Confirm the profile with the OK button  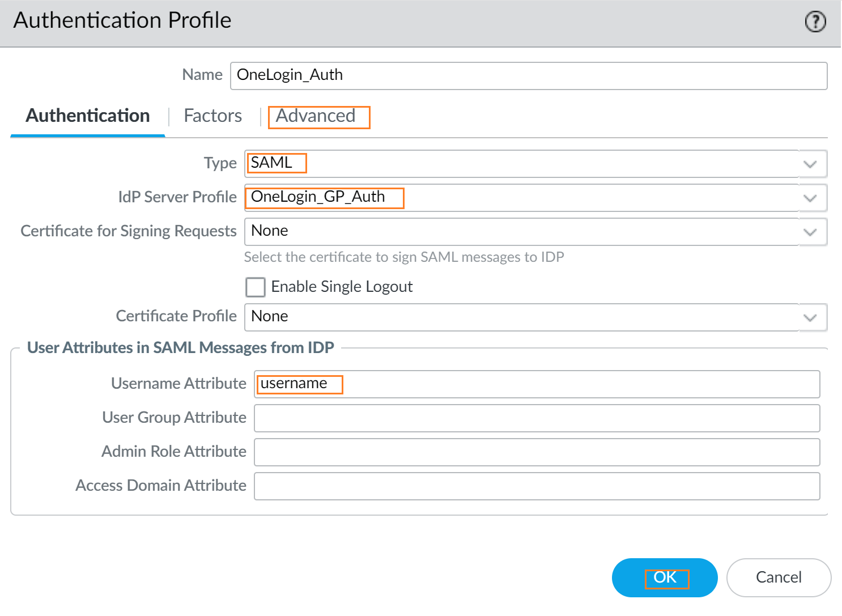[x=665, y=577]
